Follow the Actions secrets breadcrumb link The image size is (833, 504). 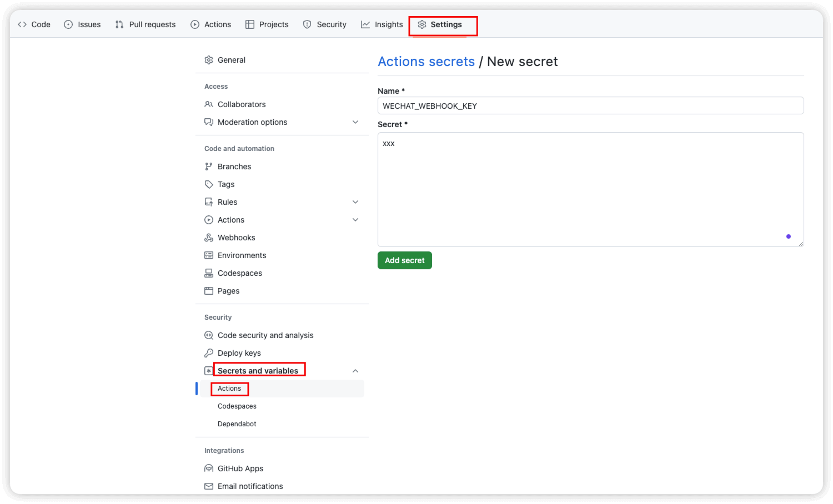click(426, 62)
